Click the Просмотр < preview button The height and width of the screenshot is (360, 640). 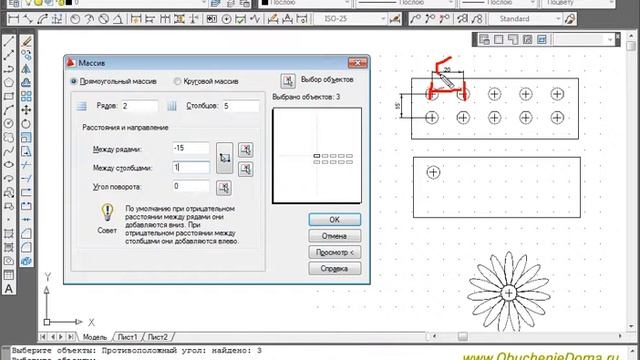pos(335,252)
